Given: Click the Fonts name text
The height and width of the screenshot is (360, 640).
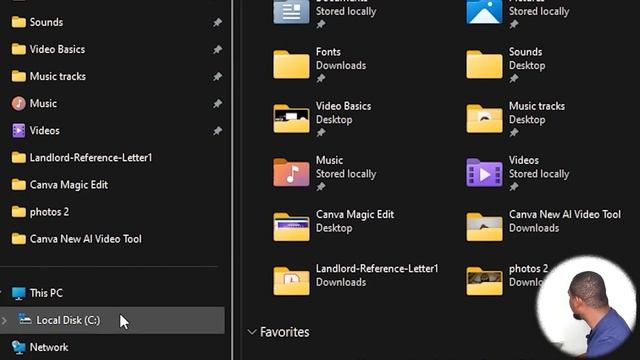Looking at the screenshot, I should 328,52.
